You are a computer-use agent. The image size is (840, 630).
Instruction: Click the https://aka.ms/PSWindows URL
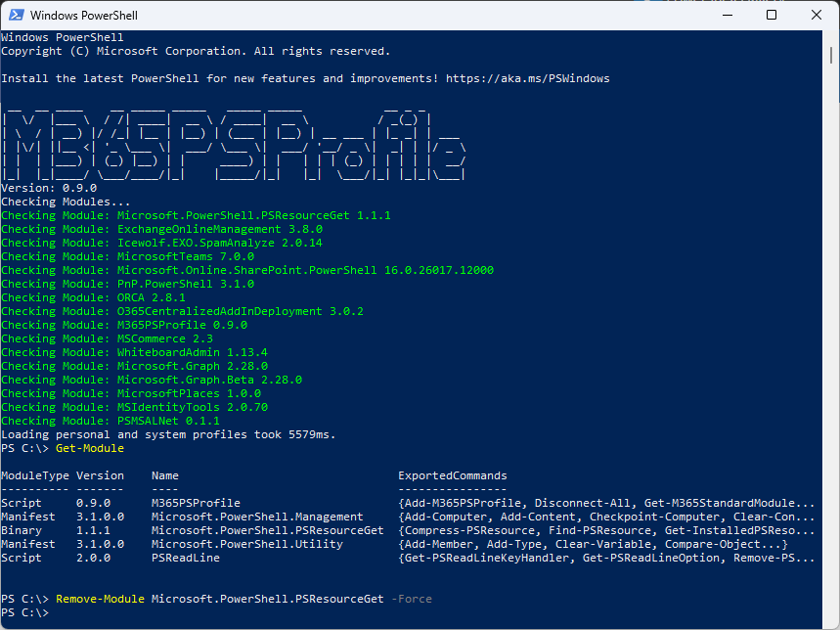(x=528, y=78)
